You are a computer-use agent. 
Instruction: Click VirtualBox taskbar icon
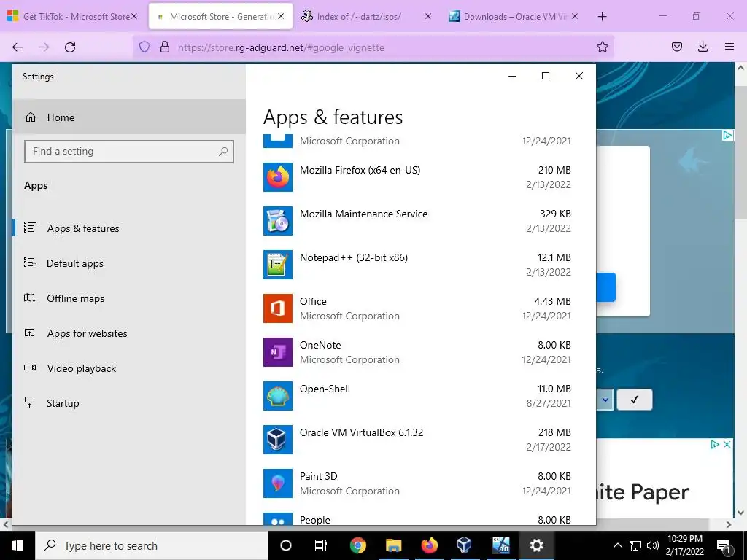[x=464, y=545]
